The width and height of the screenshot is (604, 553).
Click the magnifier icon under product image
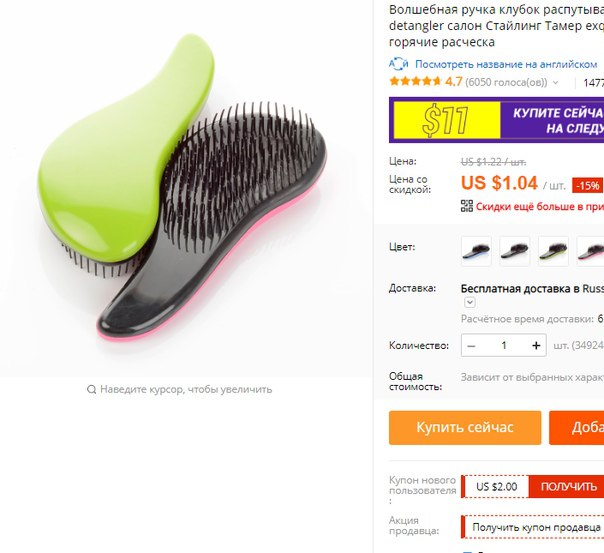(x=91, y=389)
